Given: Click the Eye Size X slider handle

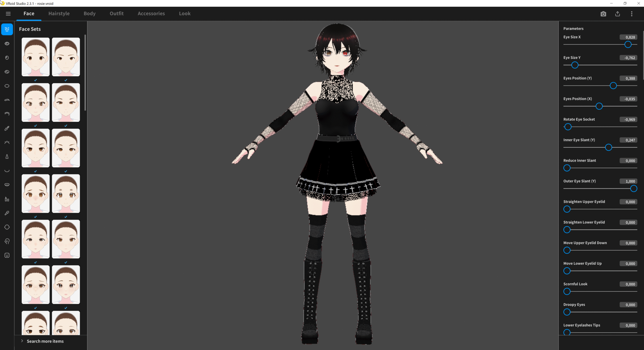Looking at the screenshot, I should click(628, 44).
